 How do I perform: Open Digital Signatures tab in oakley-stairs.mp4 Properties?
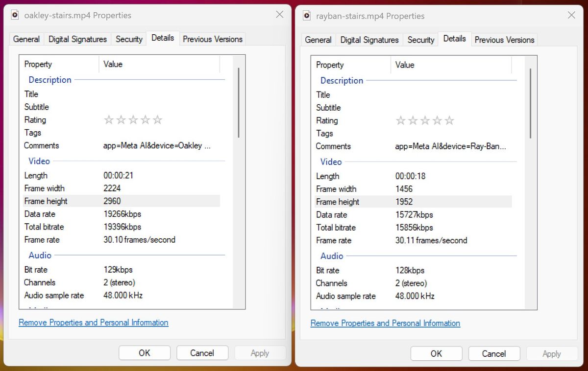77,39
